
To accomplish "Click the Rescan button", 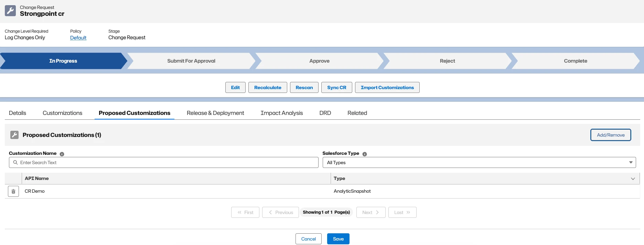I will [x=304, y=87].
